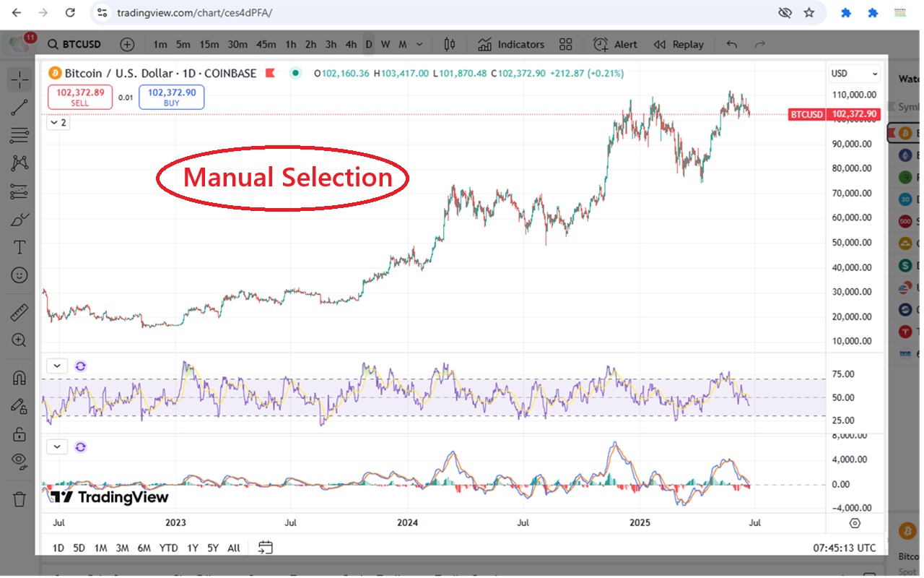Screen dimensions: 924x578
Task: Expand the time interval chevron dropdown
Action: (x=419, y=45)
